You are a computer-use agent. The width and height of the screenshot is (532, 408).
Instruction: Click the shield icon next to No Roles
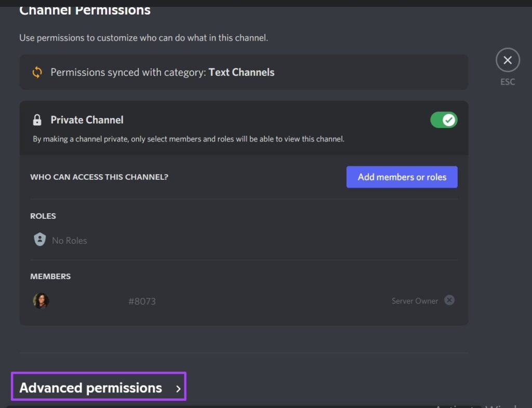tap(39, 240)
